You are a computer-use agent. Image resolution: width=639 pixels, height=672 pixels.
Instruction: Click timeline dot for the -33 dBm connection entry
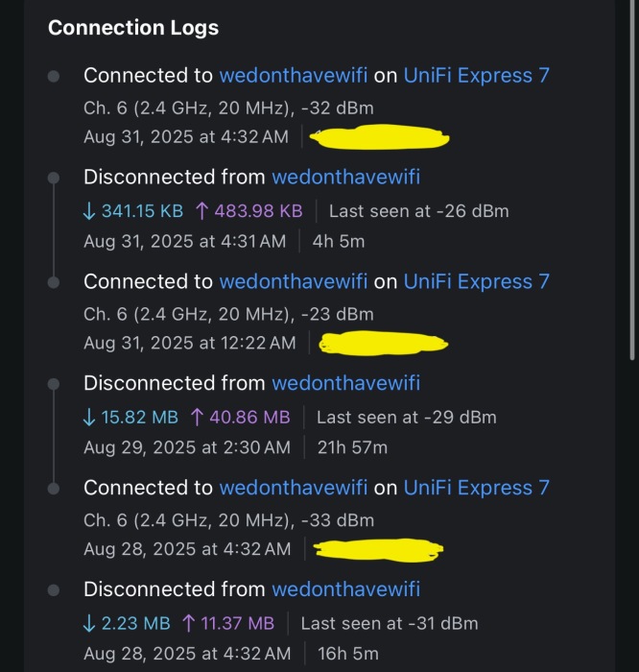(55, 488)
